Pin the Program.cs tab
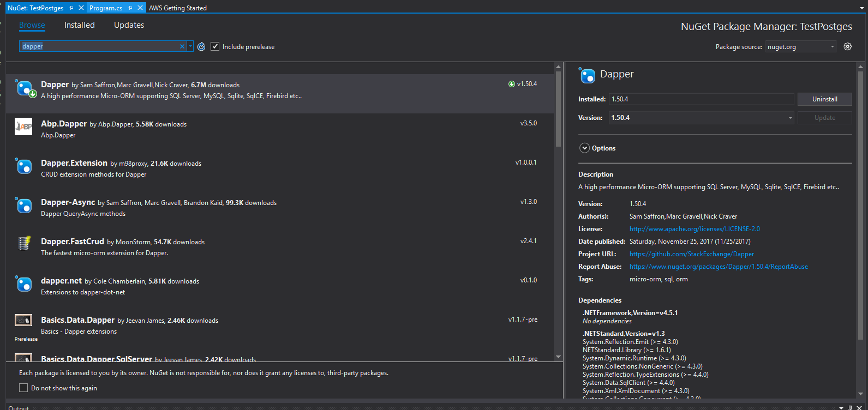 pyautogui.click(x=130, y=8)
